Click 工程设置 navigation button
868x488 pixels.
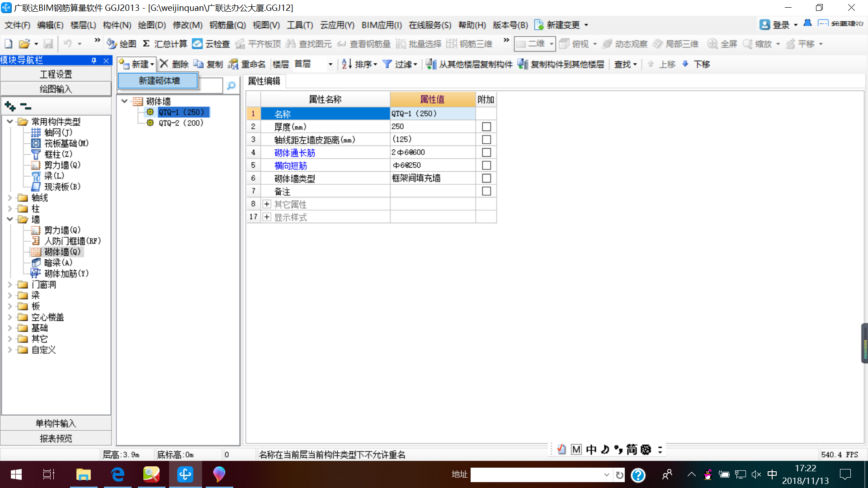click(x=56, y=74)
